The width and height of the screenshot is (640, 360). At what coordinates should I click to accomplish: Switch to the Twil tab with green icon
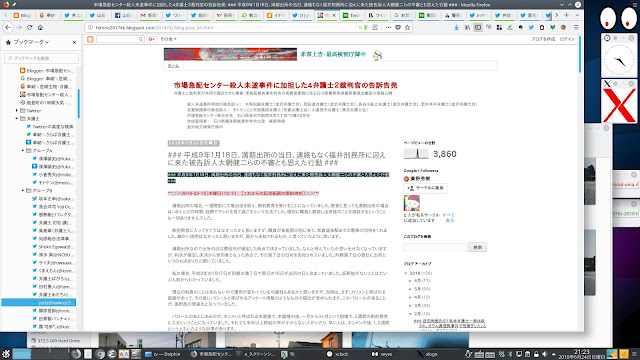click(352, 15)
